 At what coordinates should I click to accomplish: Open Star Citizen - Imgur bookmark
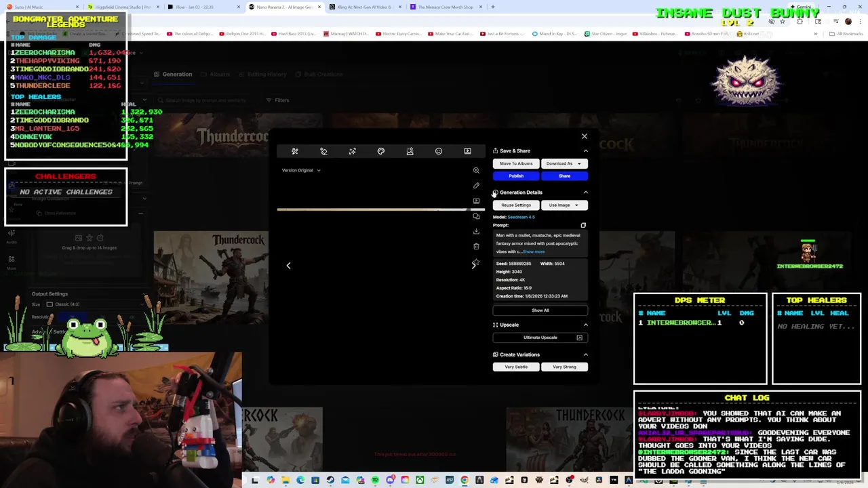605,34
